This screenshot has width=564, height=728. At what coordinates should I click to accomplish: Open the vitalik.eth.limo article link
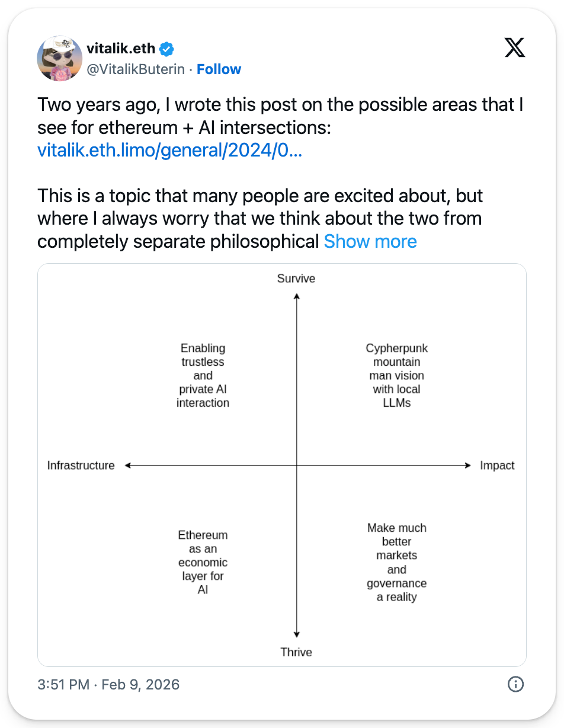click(170, 150)
